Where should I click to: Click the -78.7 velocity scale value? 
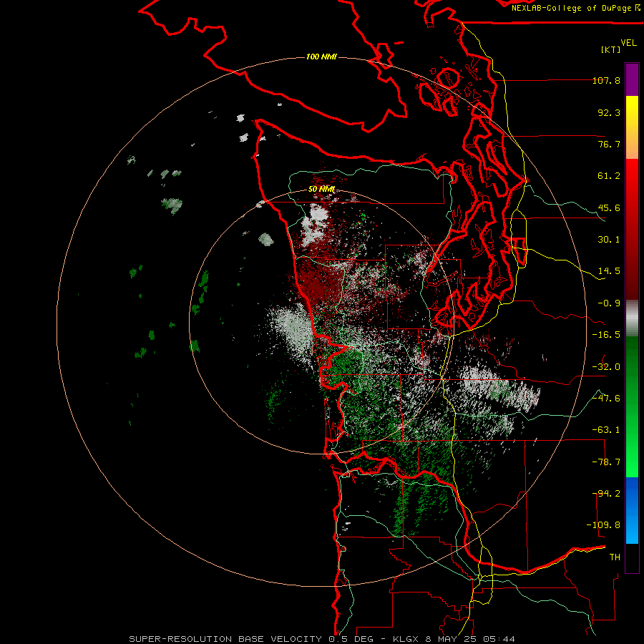pyautogui.click(x=606, y=462)
